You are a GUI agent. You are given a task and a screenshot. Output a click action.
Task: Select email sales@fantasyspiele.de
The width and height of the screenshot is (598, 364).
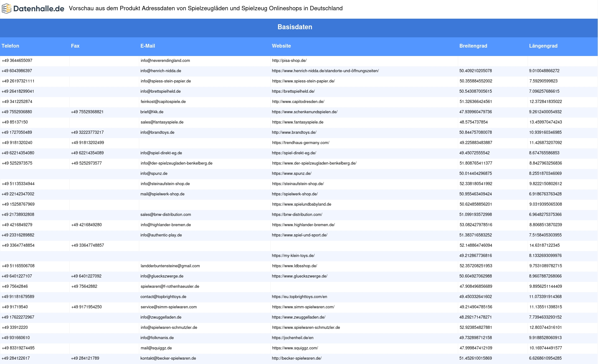coord(162,122)
